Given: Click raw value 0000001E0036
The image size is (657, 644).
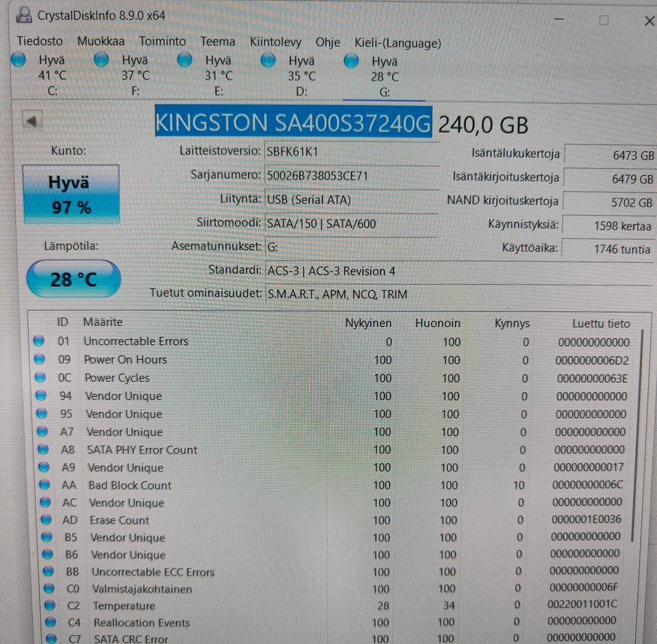Looking at the screenshot, I should 587,519.
